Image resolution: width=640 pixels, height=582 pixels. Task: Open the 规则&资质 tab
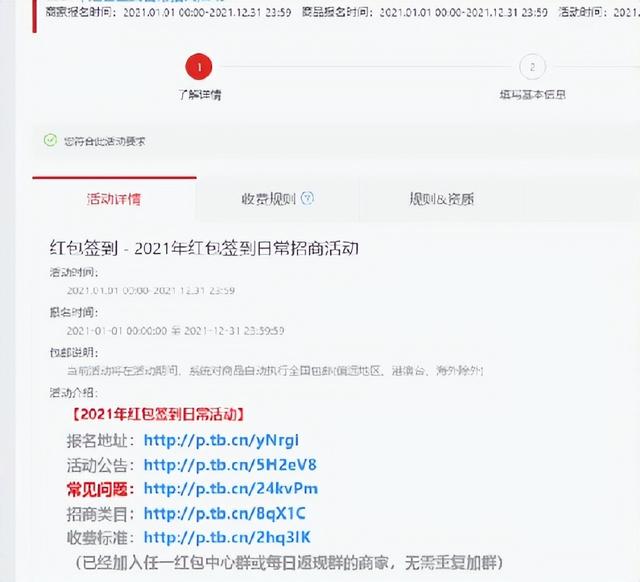[x=442, y=199]
